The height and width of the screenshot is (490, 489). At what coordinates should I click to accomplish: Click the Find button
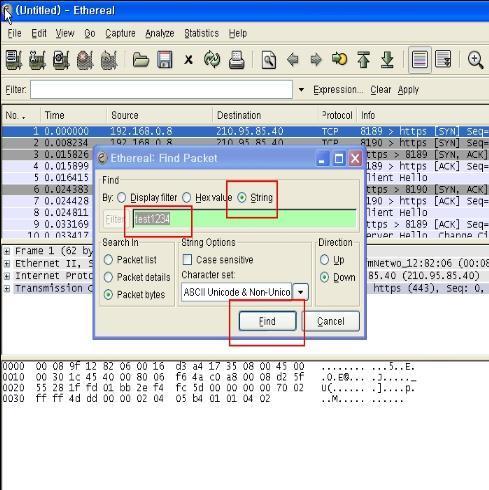click(x=267, y=321)
